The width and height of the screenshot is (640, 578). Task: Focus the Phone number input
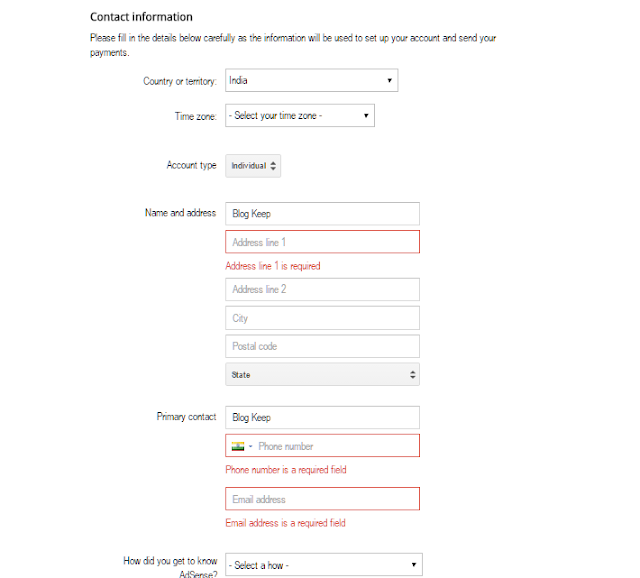(335, 446)
